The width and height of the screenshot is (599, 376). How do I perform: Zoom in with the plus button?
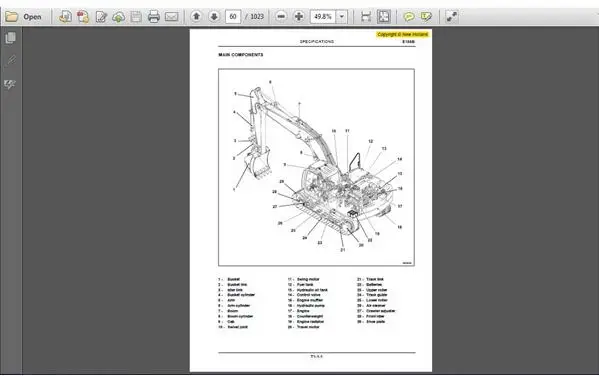[299, 16]
